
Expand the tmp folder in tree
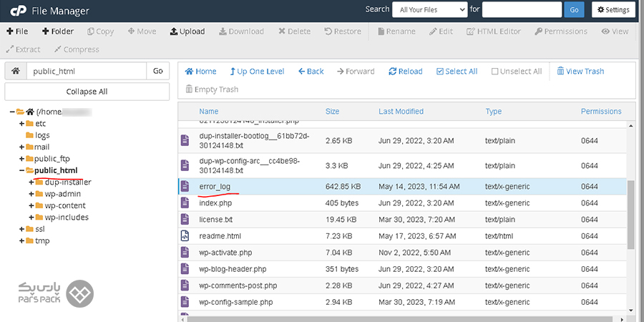coord(21,240)
